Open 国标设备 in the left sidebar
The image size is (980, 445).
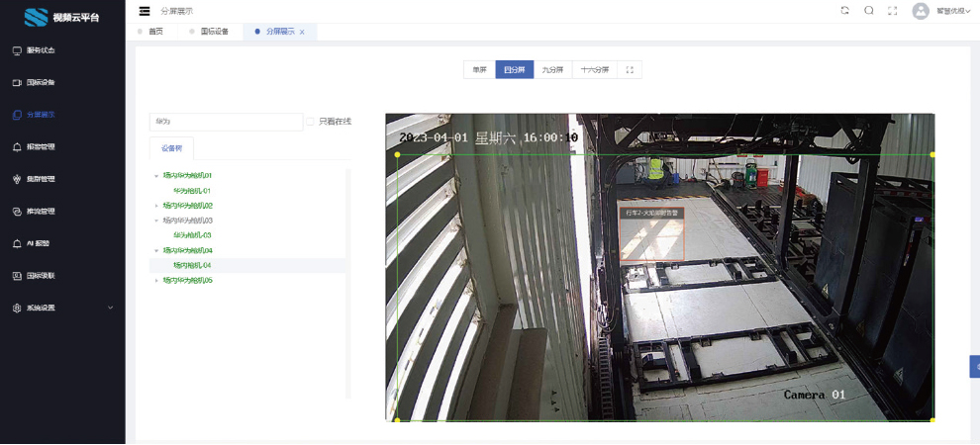(x=41, y=82)
